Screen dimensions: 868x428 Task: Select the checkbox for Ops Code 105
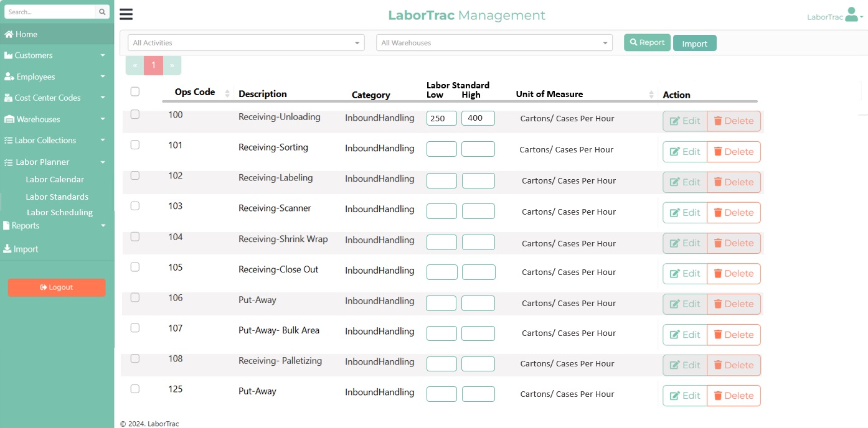[x=135, y=267]
